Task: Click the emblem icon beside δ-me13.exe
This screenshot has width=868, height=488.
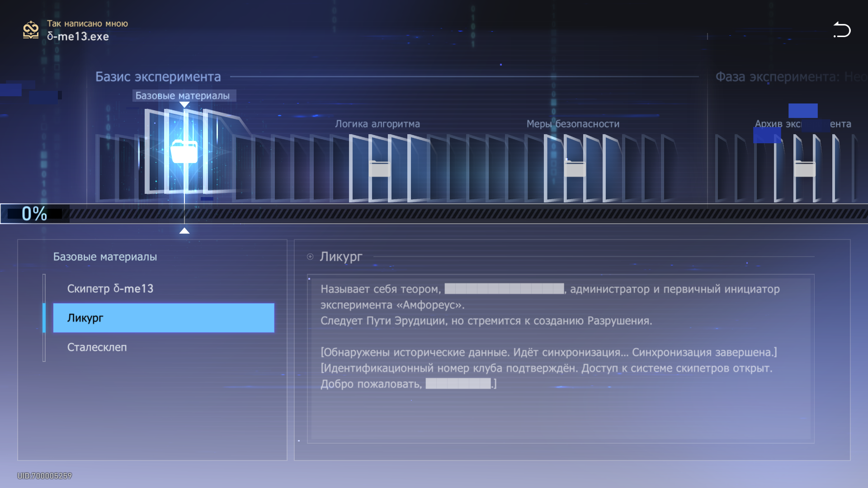Action: (x=31, y=30)
